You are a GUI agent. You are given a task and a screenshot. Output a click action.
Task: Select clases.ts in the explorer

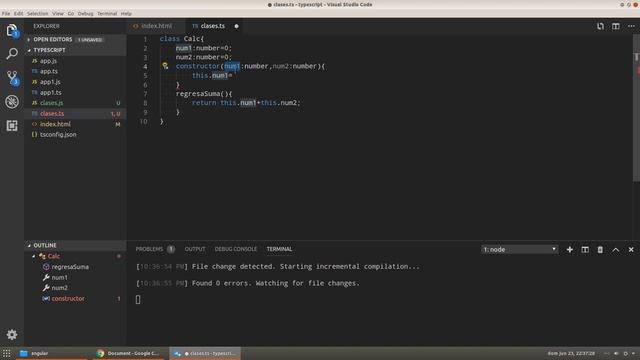[75, 114]
